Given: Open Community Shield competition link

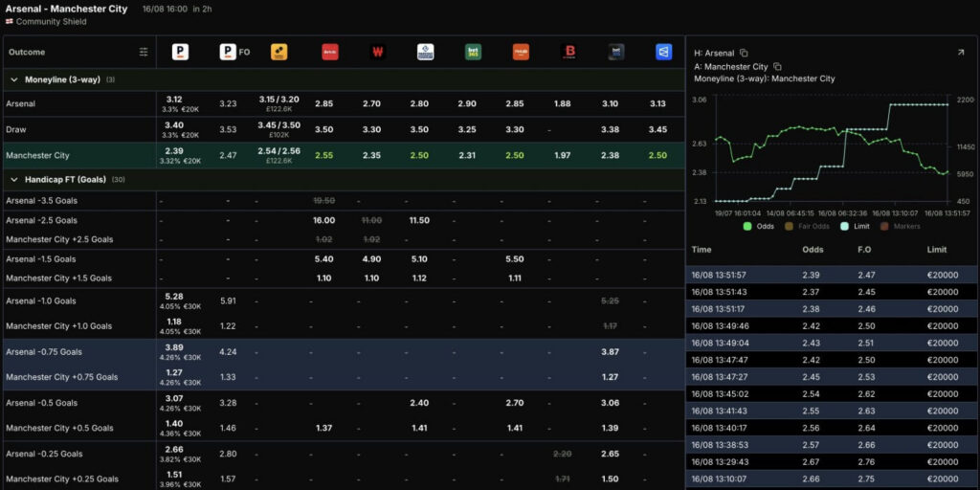Looking at the screenshot, I should point(52,21).
